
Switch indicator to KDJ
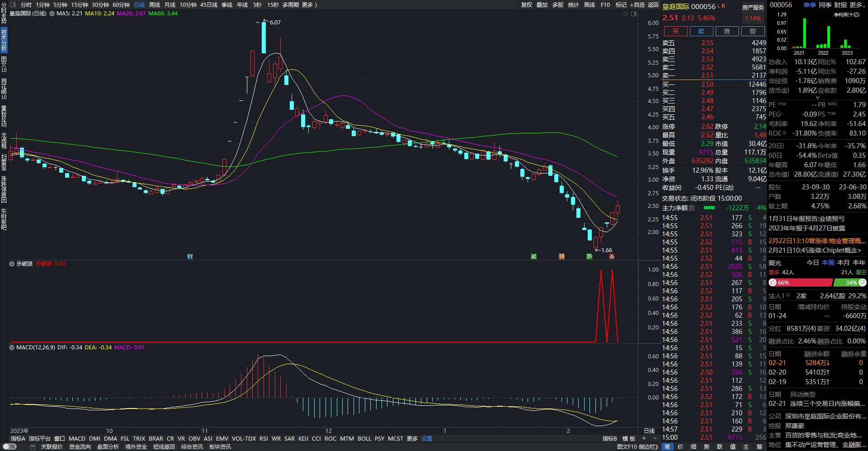coord(303,439)
